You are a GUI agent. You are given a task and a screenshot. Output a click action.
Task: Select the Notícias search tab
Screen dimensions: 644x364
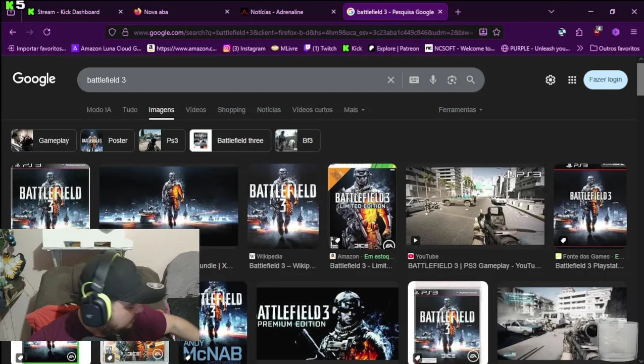coord(269,110)
